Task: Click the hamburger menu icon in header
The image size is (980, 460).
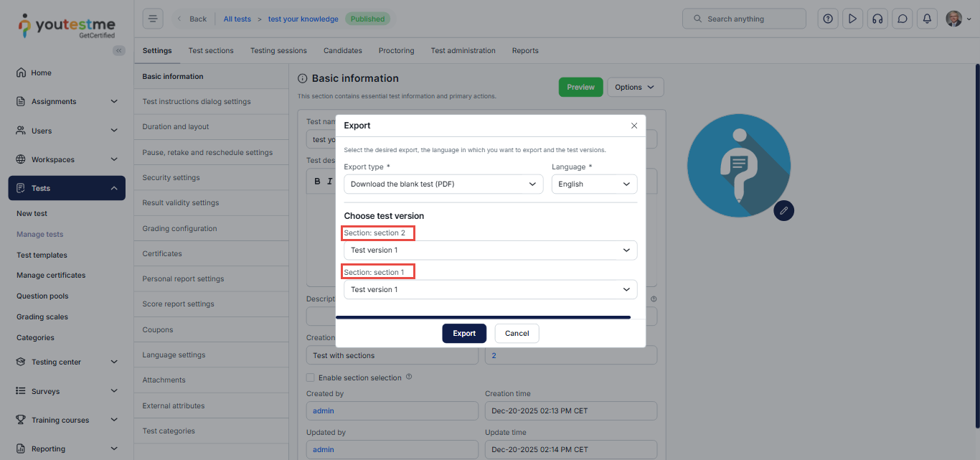Action: [x=153, y=19]
